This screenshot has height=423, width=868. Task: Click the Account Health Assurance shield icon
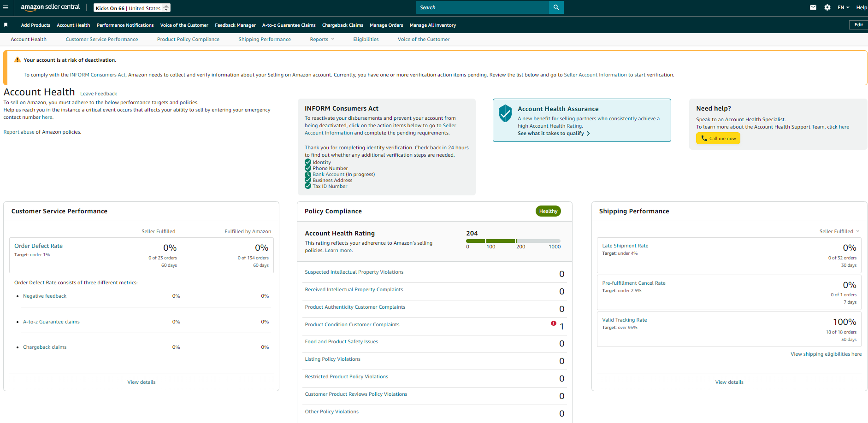[505, 113]
